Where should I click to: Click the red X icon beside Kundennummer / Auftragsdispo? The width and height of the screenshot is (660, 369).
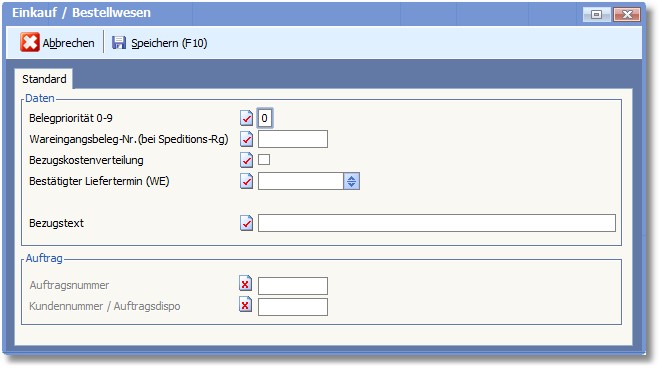coord(246,305)
